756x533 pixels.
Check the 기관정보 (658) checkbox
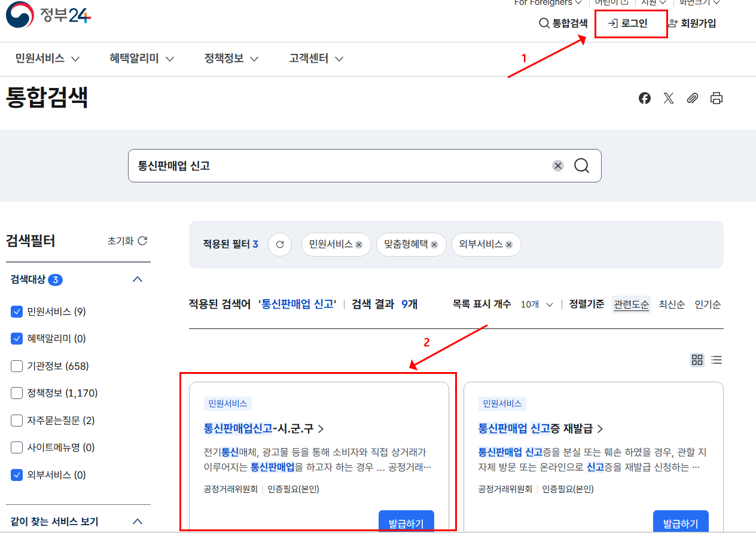click(x=17, y=366)
